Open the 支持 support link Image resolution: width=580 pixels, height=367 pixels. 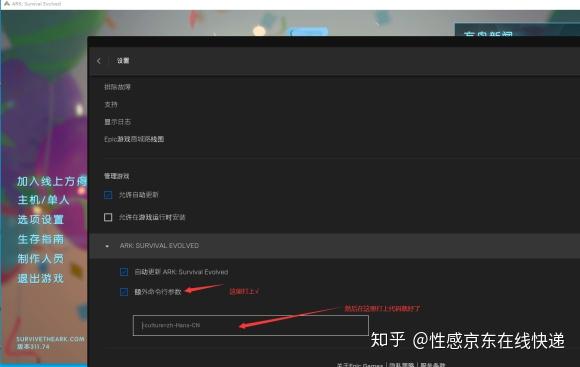coord(111,104)
